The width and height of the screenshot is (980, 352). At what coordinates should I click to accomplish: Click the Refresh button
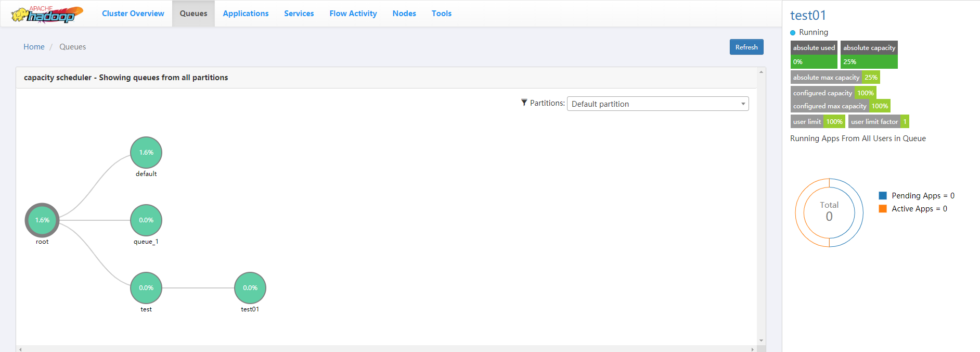pos(746,47)
